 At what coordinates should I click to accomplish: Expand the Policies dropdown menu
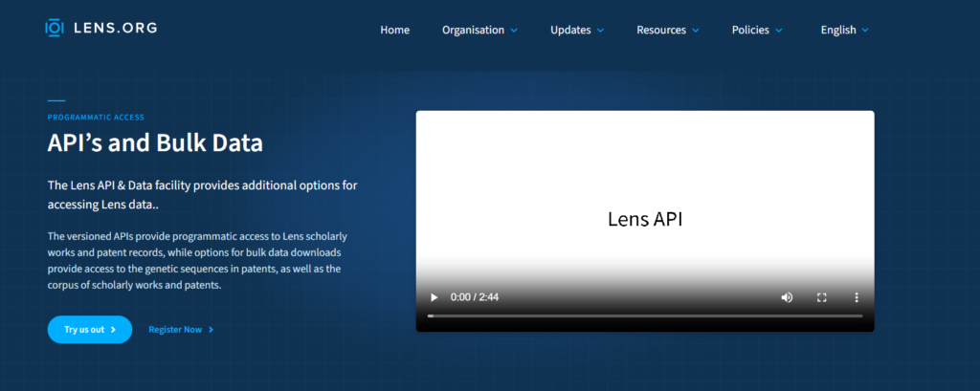[x=757, y=30]
